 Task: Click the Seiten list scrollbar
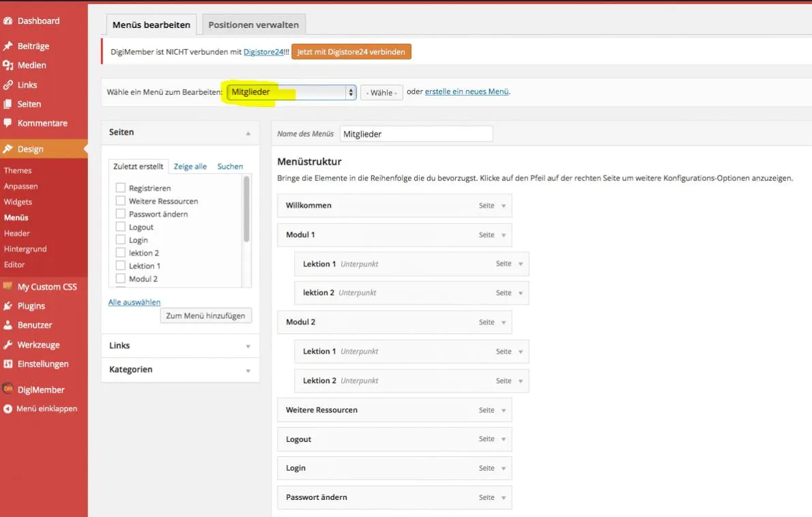coord(246,208)
